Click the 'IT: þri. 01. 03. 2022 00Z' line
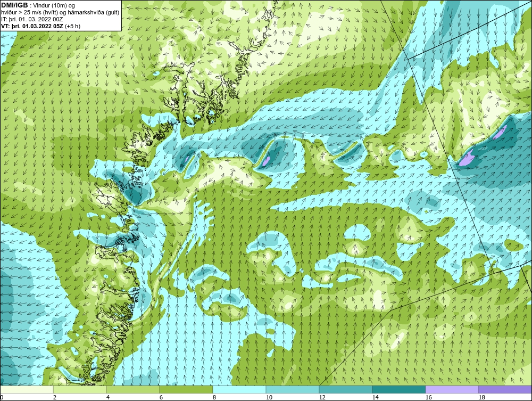Viewport: 532px width, 401px height. [x=32, y=19]
